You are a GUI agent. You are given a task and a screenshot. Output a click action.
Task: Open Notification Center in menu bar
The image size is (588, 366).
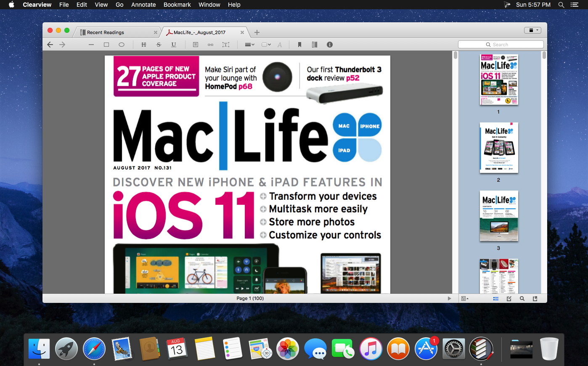575,5
